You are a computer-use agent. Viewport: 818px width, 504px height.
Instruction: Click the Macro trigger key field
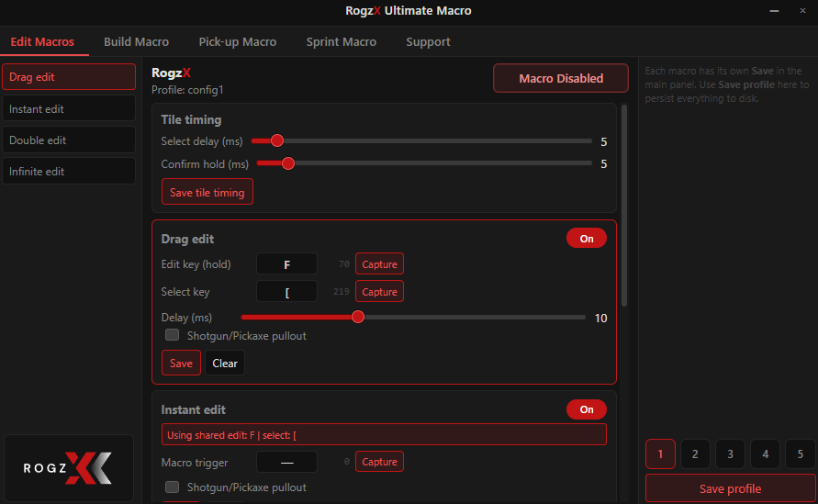point(287,462)
